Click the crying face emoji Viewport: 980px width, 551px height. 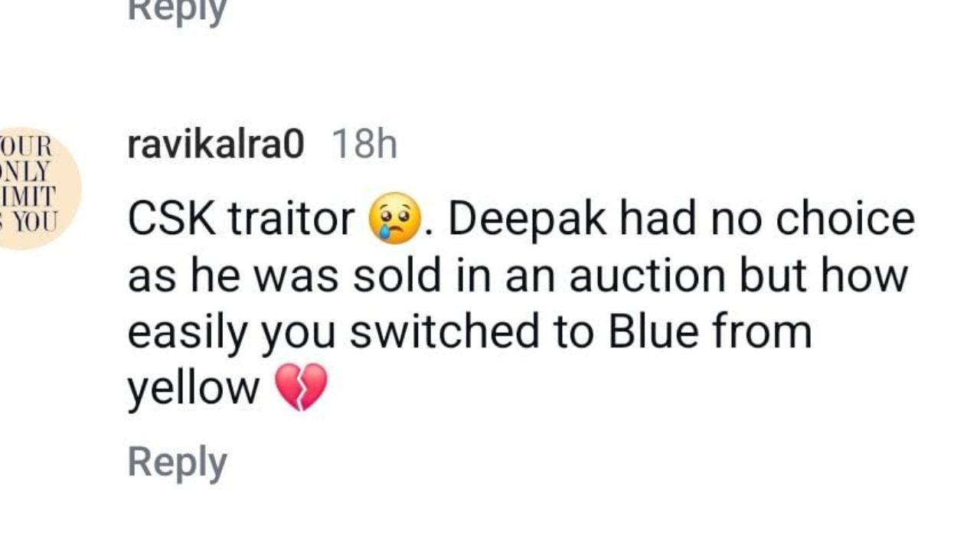[x=395, y=219]
